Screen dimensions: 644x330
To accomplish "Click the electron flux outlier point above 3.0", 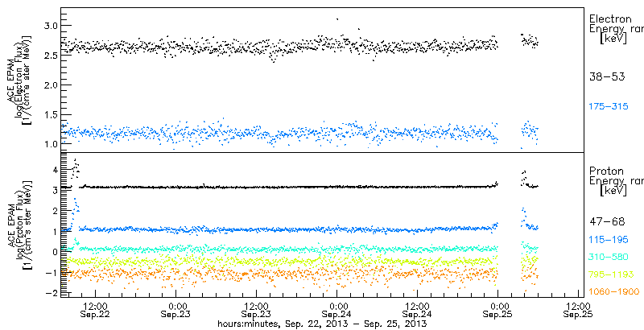I will (x=337, y=19).
